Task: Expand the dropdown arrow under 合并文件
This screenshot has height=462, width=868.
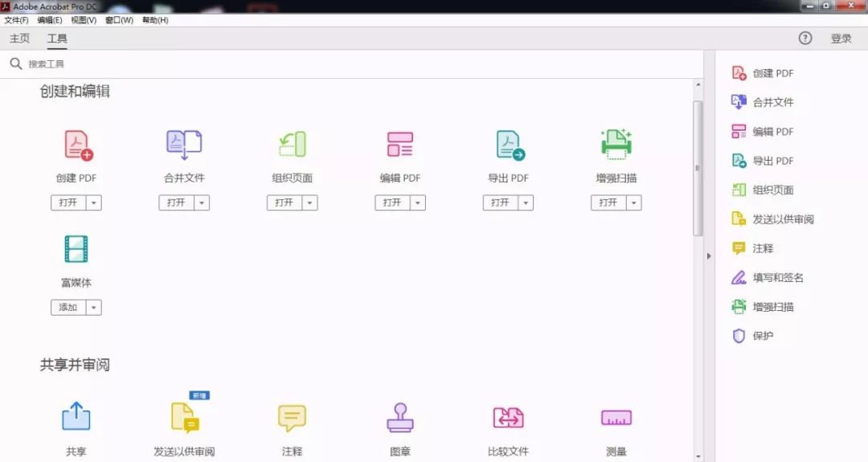Action: [x=202, y=202]
